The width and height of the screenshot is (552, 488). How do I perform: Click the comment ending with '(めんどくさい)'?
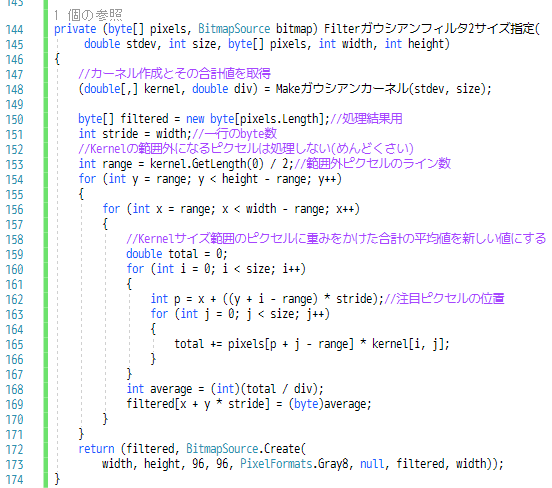(246, 149)
